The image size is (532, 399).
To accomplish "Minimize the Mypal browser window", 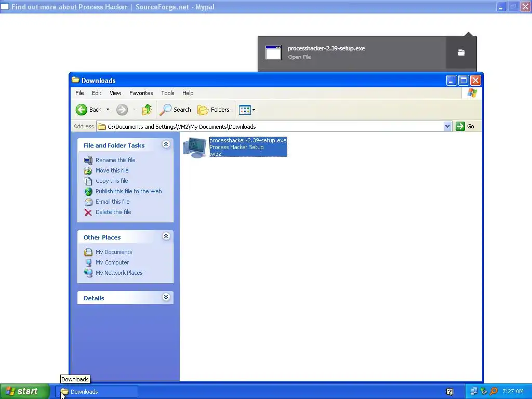I will (x=501, y=7).
